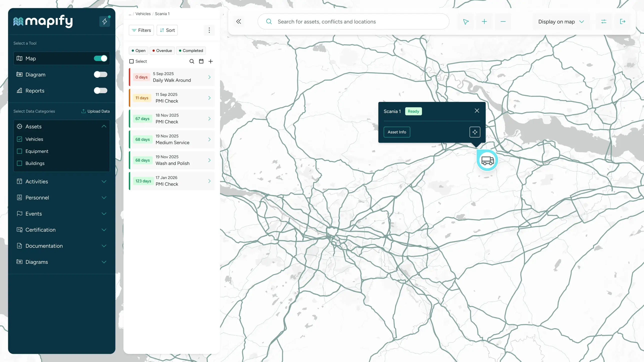Filter tasks by Overdue status chip
This screenshot has width=644, height=362.
[162, 50]
